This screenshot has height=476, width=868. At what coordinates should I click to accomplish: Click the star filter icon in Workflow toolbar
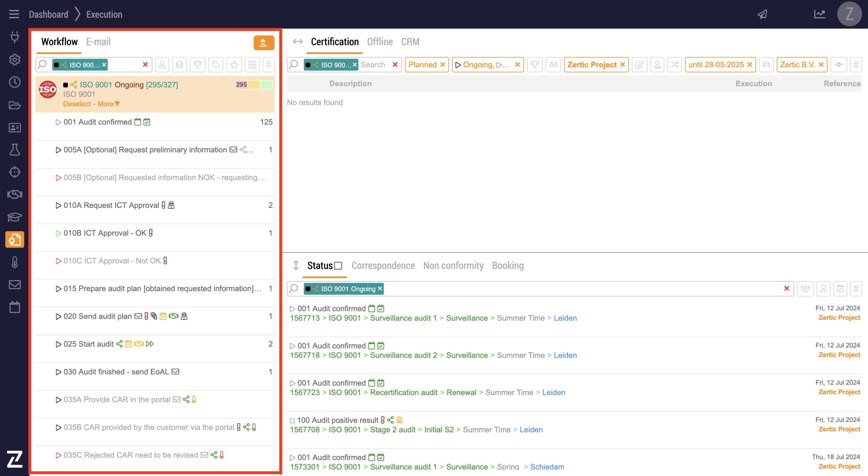(x=234, y=65)
